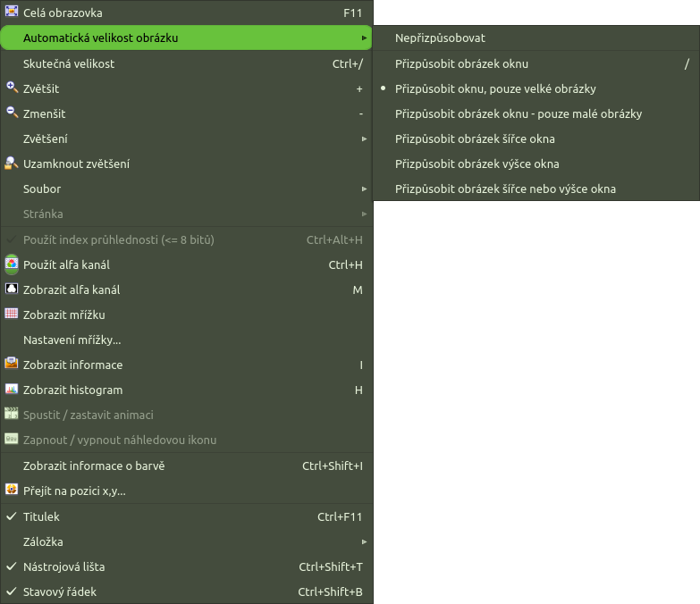Click the Zmenšit magnifier minus icon
Screen dimensions: 700x604
click(x=12, y=113)
